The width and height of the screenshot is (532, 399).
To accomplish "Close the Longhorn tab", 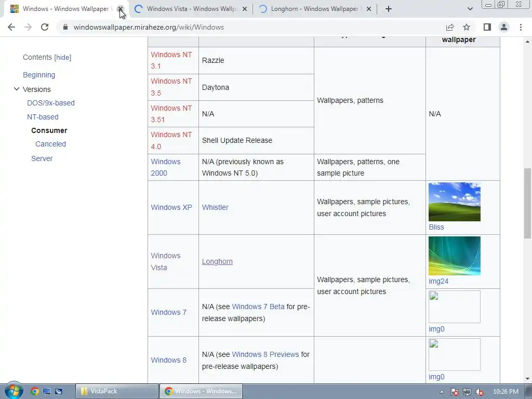I will pos(369,9).
